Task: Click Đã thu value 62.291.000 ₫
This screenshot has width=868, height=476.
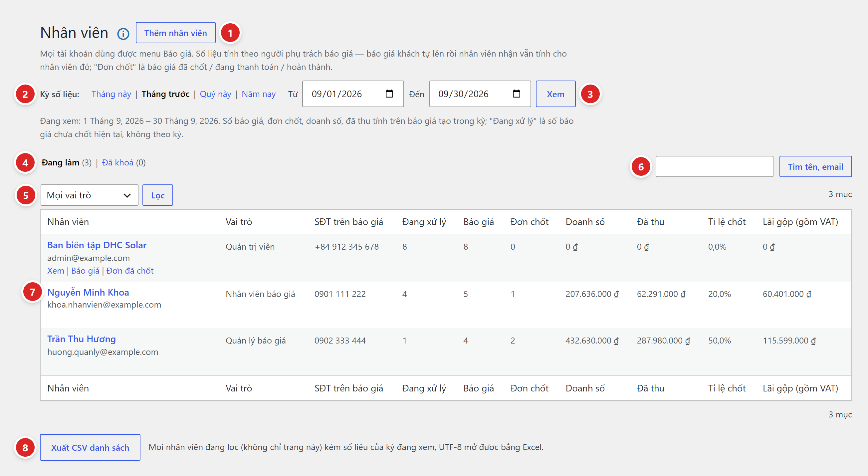Action: (661, 294)
